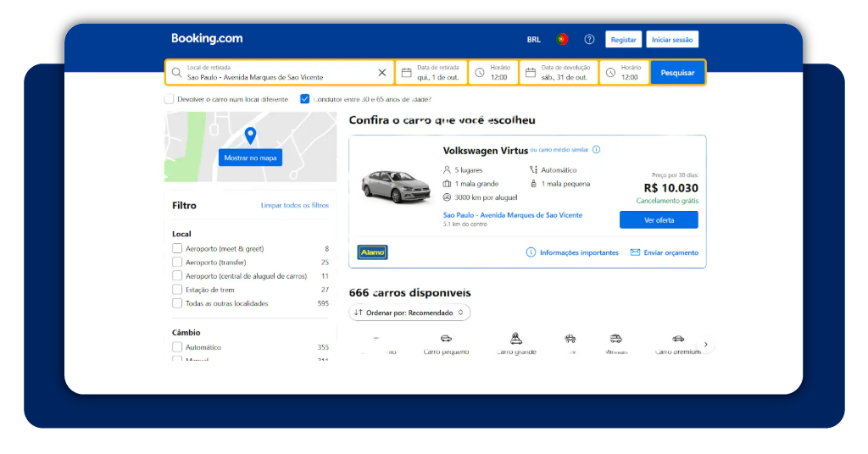Show more car categories with right arrow
This screenshot has height=454, width=868.
pos(705,344)
